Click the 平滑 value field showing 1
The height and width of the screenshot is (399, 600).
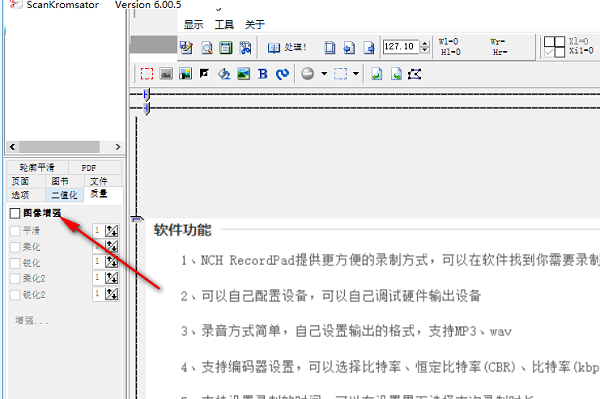coord(99,231)
